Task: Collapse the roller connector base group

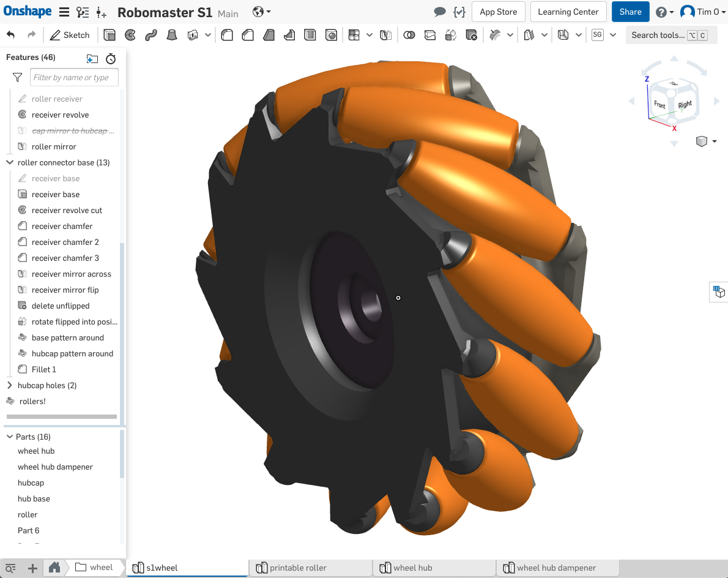Action: [x=10, y=163]
